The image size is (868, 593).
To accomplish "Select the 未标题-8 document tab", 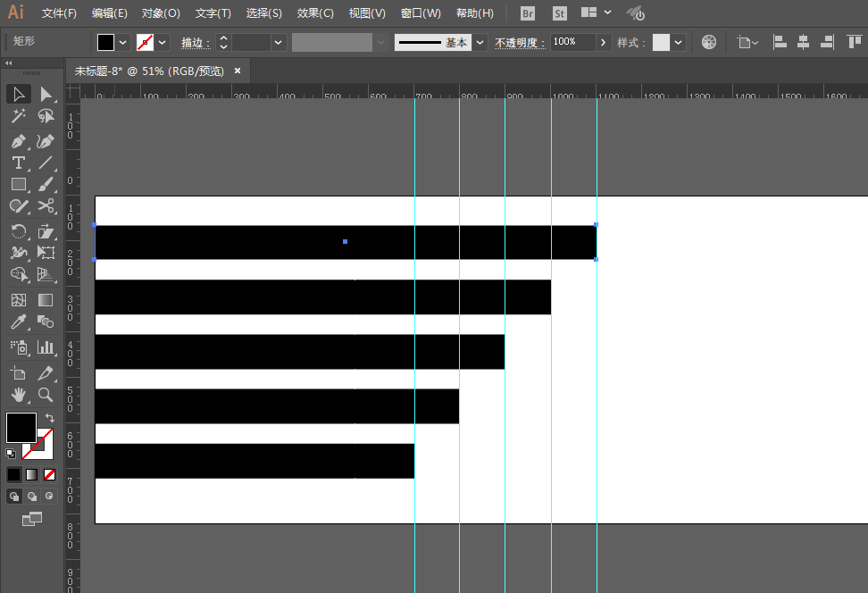I will click(149, 71).
